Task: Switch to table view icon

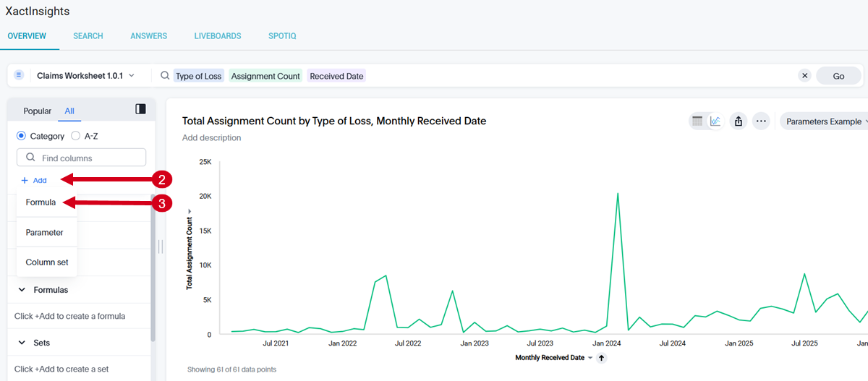Action: tap(697, 121)
